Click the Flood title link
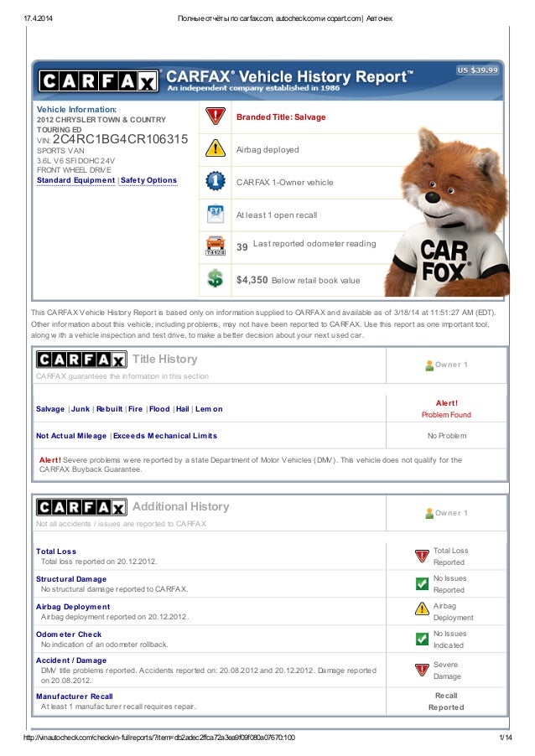 (159, 409)
